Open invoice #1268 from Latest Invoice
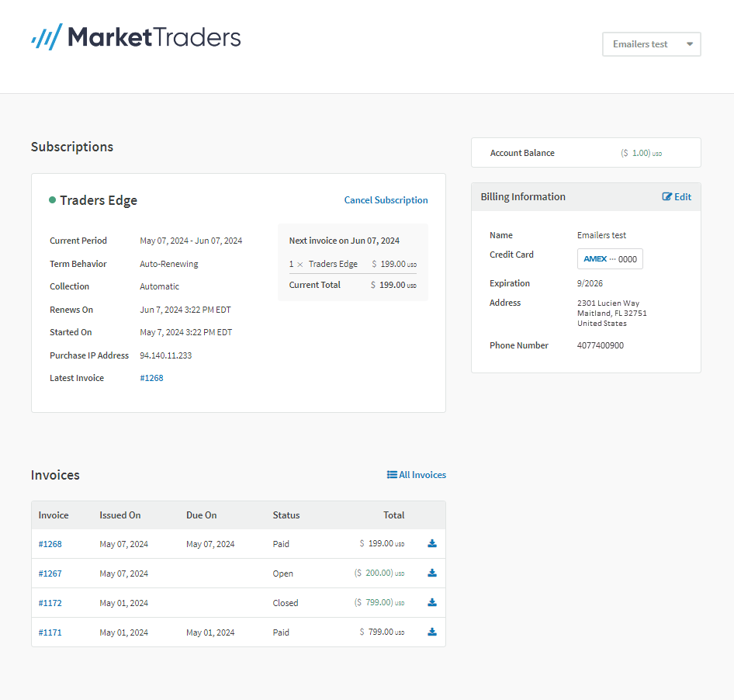The width and height of the screenshot is (734, 700). click(x=151, y=378)
